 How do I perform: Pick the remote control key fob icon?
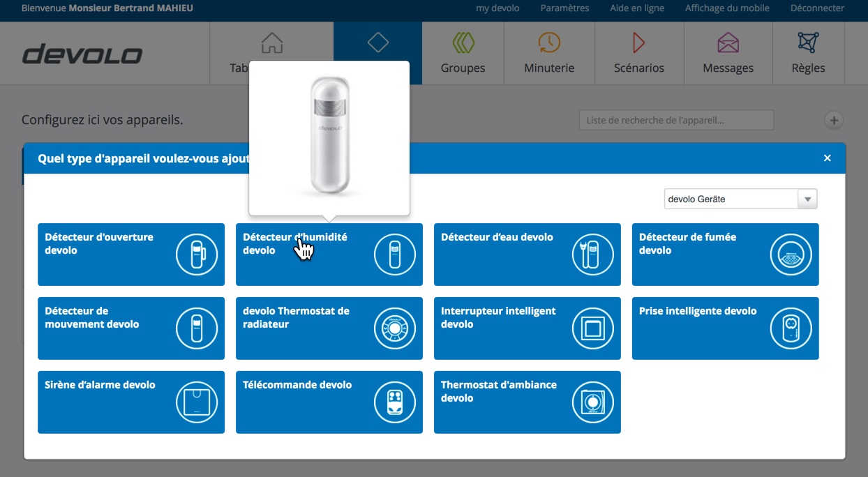395,402
